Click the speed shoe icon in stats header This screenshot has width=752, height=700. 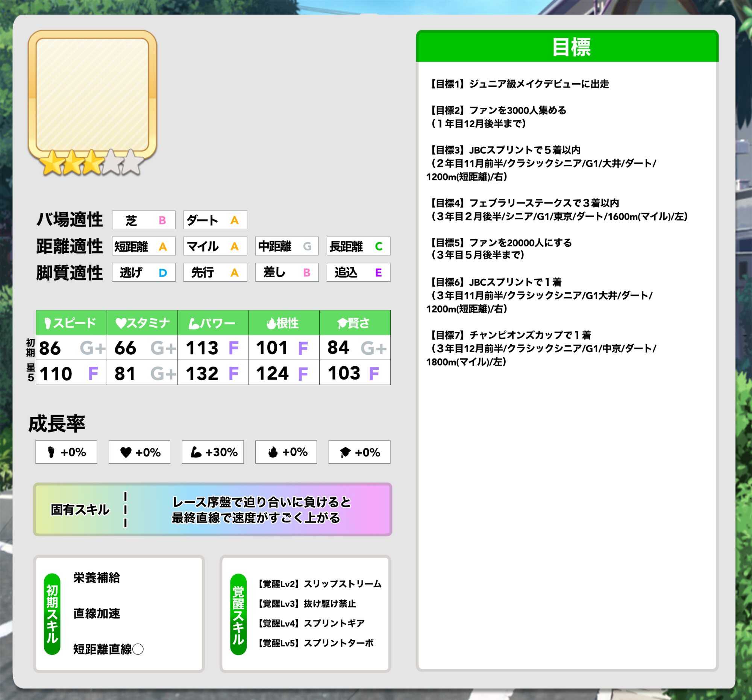click(48, 323)
